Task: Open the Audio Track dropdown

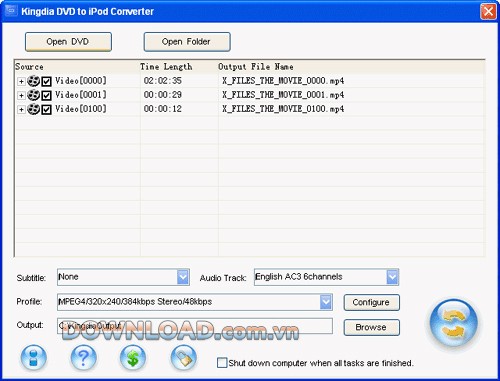Action: 392,277
